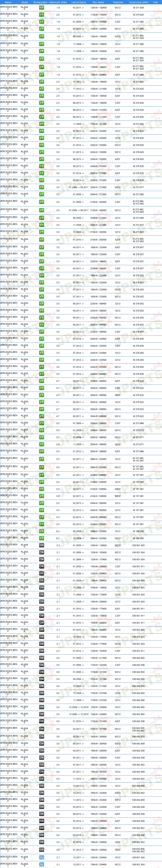The width and height of the screenshot is (162, 868).
Task: Select the engine capacity cell 2.2
Action: [x=58, y=651]
